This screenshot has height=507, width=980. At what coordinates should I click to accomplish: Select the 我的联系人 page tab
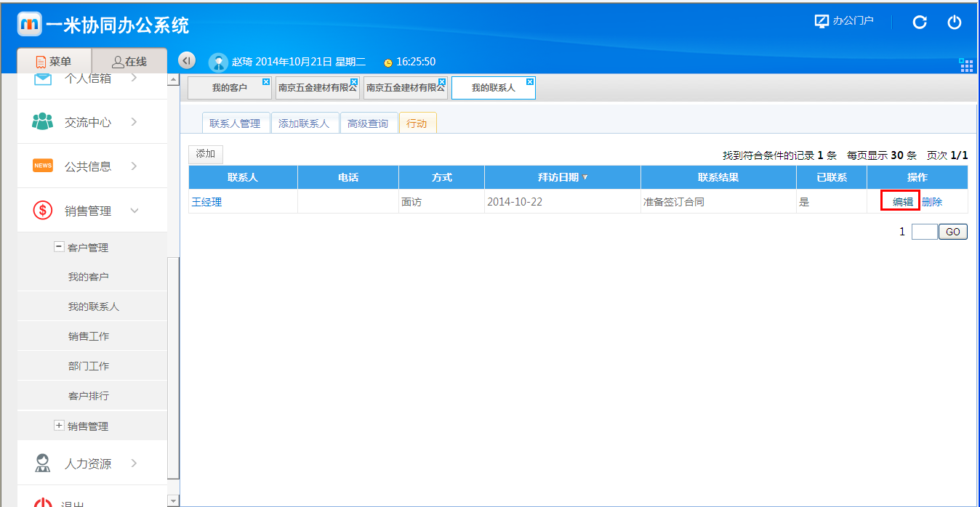point(494,88)
